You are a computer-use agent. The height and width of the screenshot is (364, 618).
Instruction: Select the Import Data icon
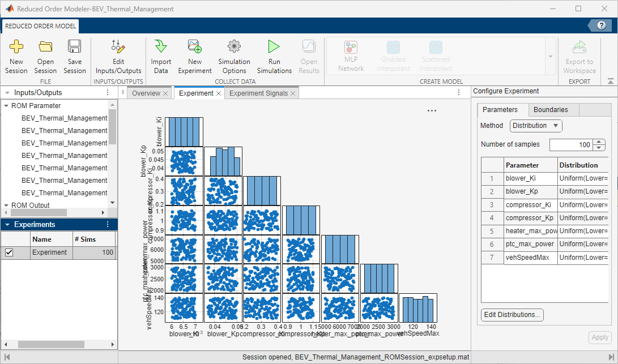(160, 55)
